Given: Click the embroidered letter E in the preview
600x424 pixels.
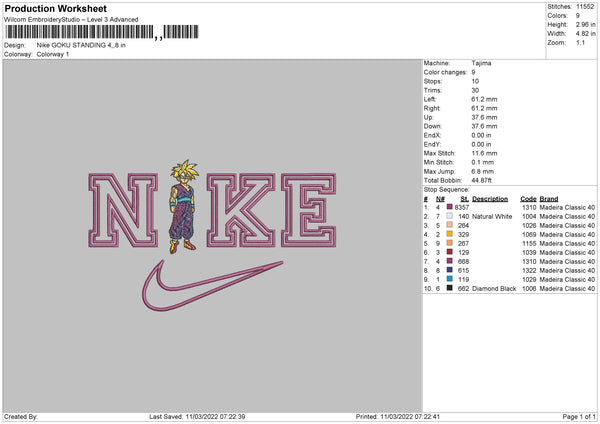Looking at the screenshot, I should [308, 210].
